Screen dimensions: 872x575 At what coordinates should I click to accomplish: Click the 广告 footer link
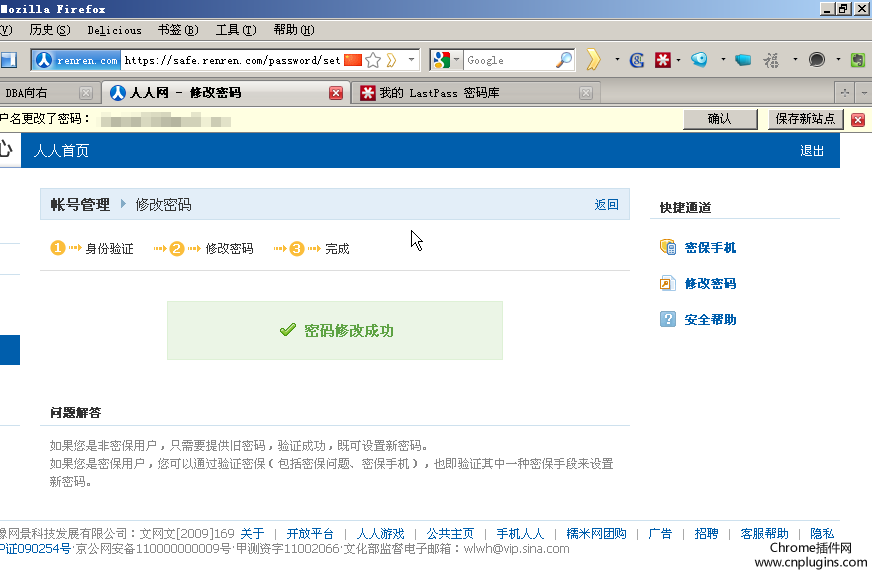660,534
